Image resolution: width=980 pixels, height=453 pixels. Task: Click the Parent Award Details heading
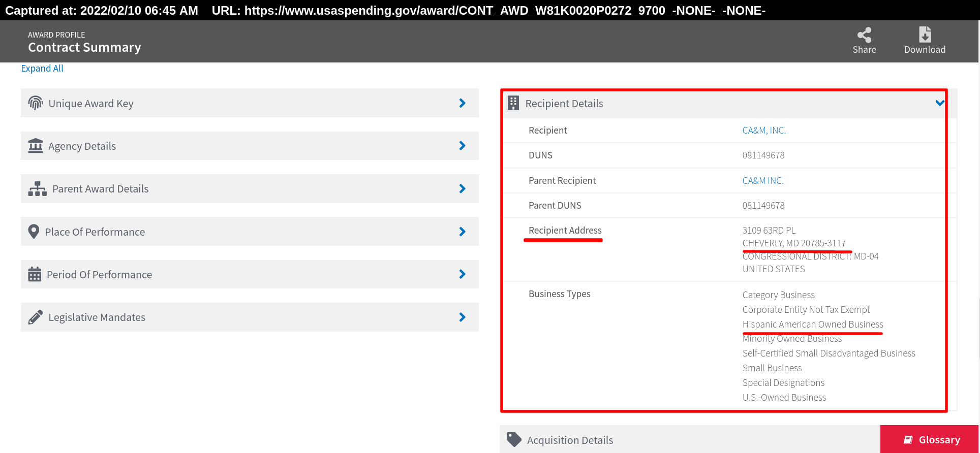coord(101,189)
